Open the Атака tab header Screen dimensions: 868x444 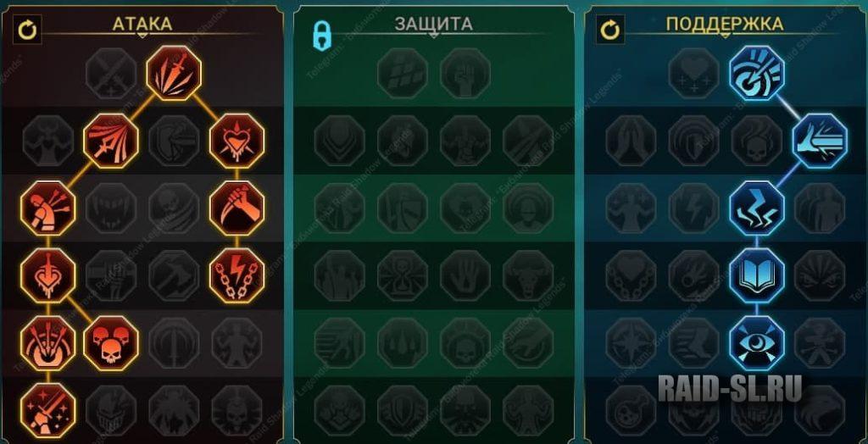pos(142,24)
